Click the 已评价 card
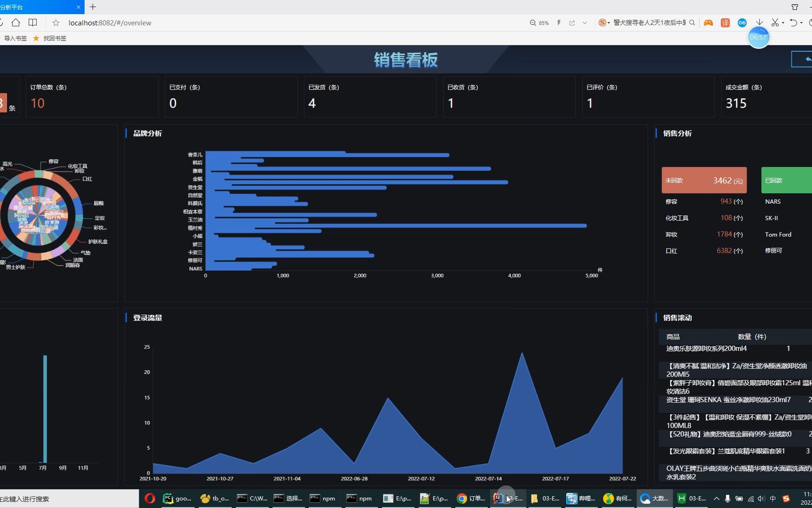Screen dimensions: 812x508 point(648,97)
